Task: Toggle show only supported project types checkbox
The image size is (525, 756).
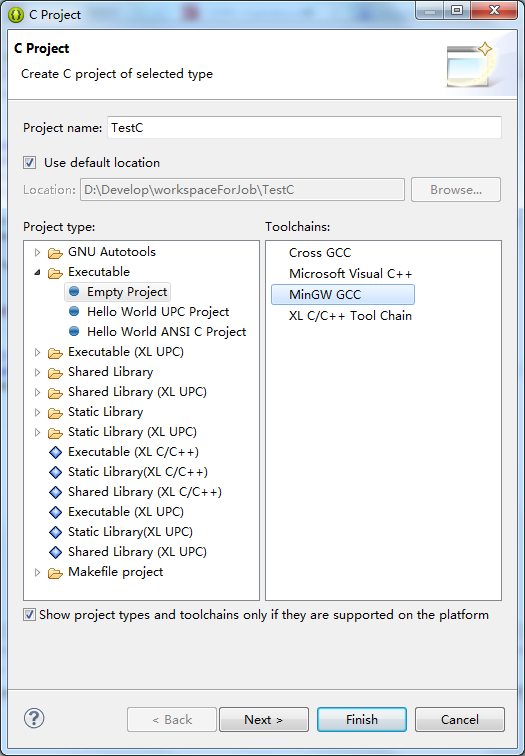Action: pos(29,615)
